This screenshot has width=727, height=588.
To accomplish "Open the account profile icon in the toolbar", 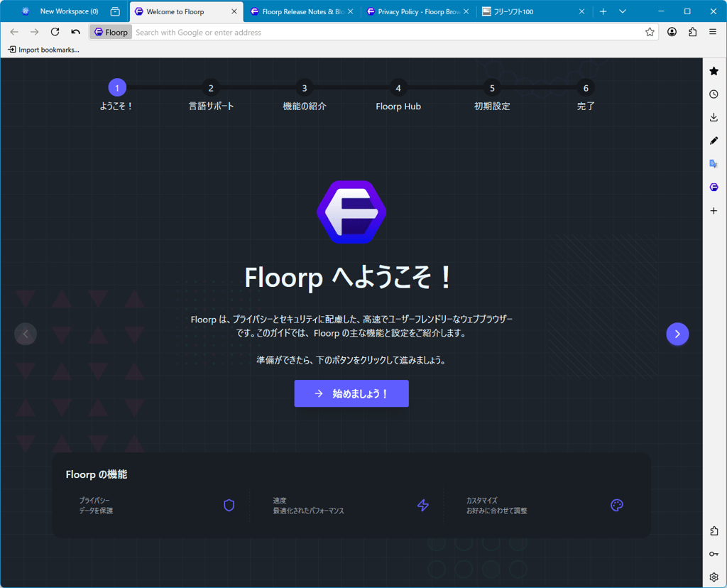I will tap(672, 32).
